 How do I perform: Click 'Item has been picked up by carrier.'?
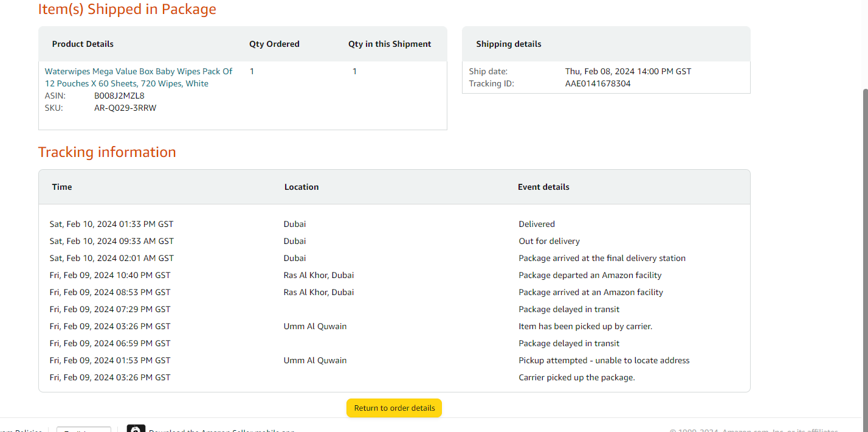pos(585,326)
